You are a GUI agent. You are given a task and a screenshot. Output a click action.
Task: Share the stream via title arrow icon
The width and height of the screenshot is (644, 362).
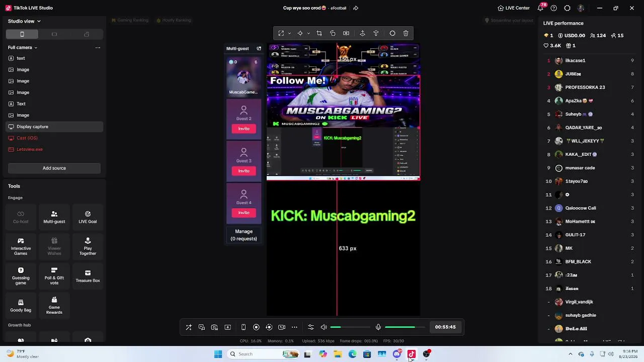click(356, 8)
